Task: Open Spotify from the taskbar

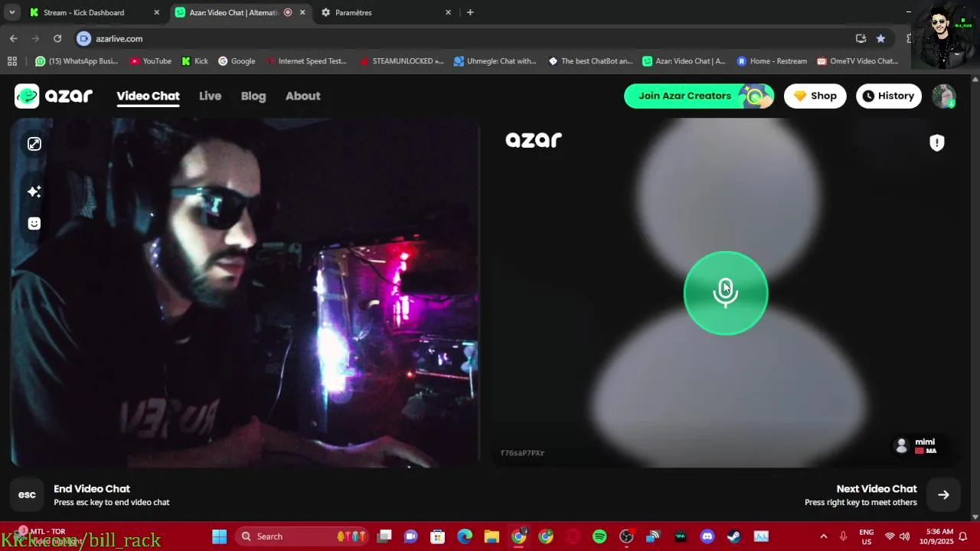Action: [599, 536]
